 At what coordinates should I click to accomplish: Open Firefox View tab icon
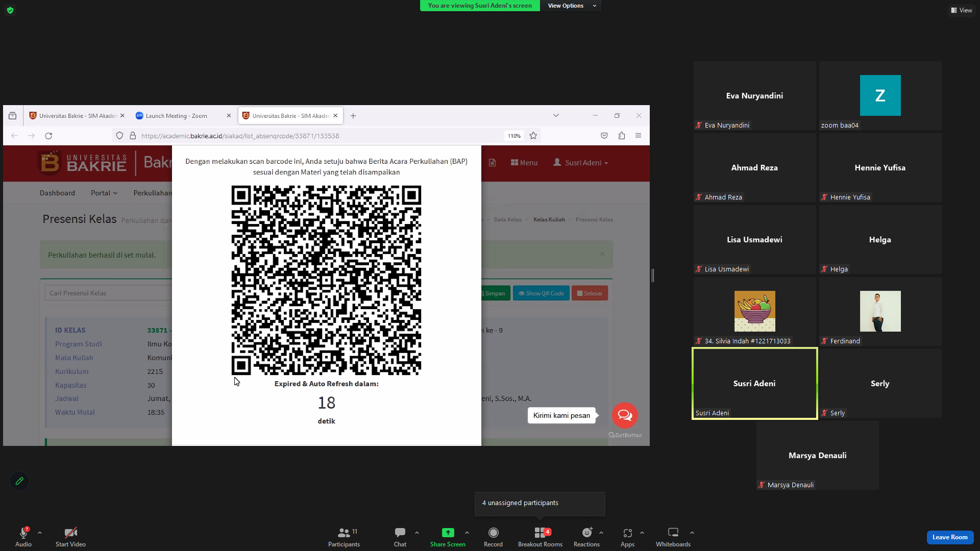[13, 116]
